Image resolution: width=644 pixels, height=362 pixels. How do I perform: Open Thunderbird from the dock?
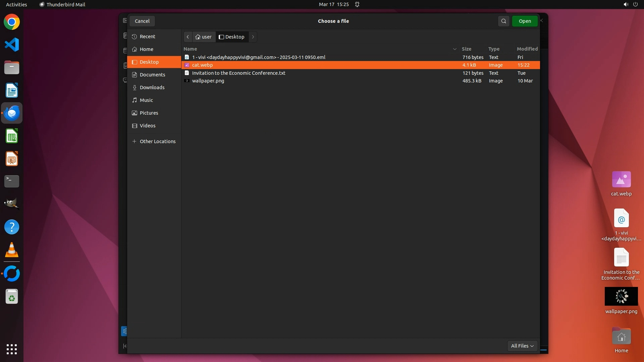click(12, 113)
